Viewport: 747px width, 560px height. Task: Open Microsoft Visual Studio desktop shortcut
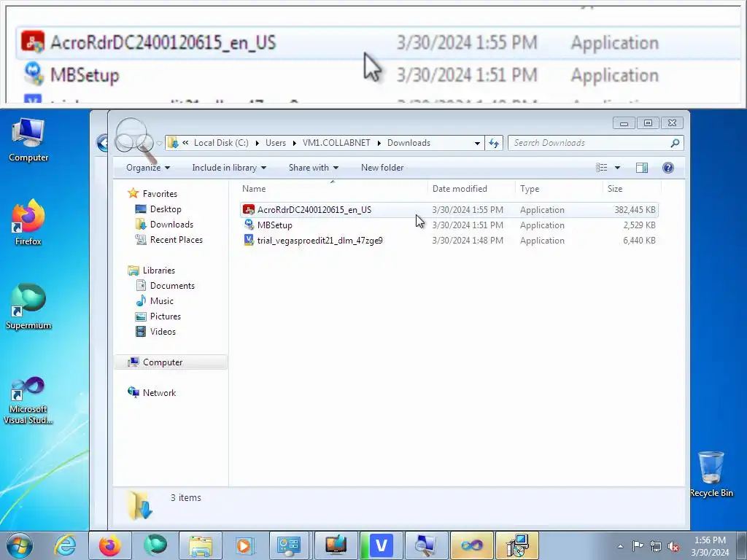(28, 400)
